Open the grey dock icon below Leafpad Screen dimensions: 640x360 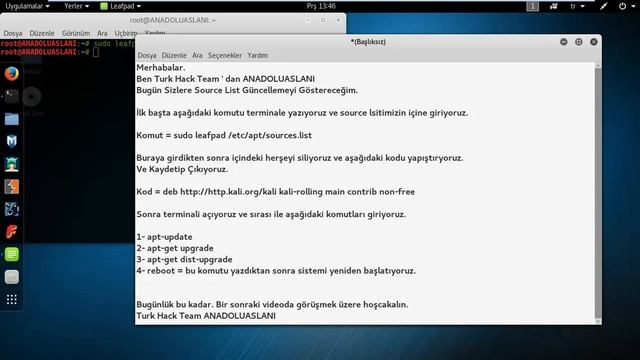tap(12, 277)
